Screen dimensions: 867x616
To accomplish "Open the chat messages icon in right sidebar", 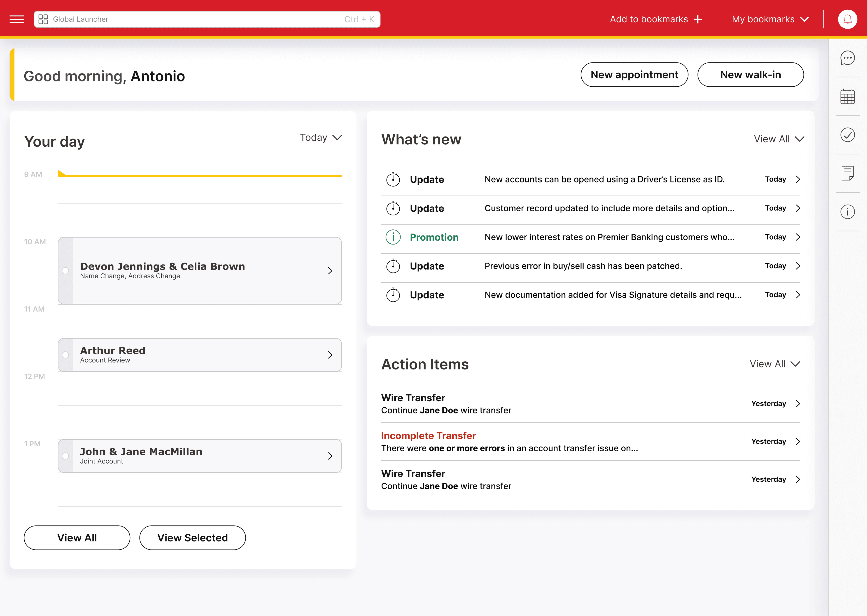I will pos(848,58).
